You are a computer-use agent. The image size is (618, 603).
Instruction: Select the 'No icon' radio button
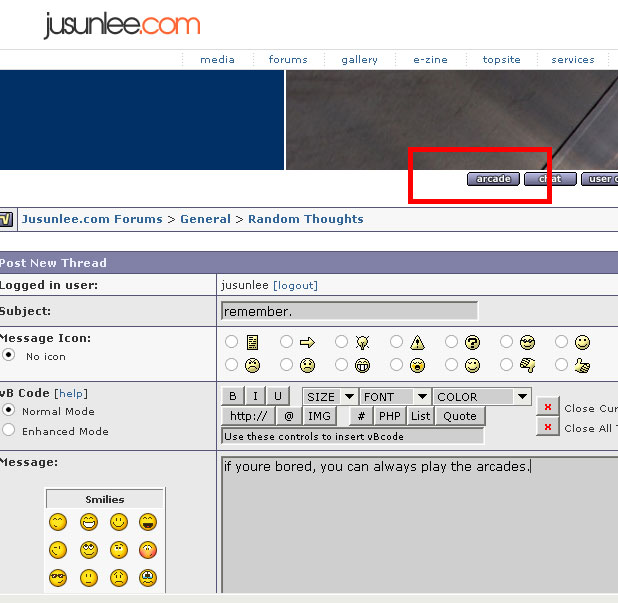[9, 355]
